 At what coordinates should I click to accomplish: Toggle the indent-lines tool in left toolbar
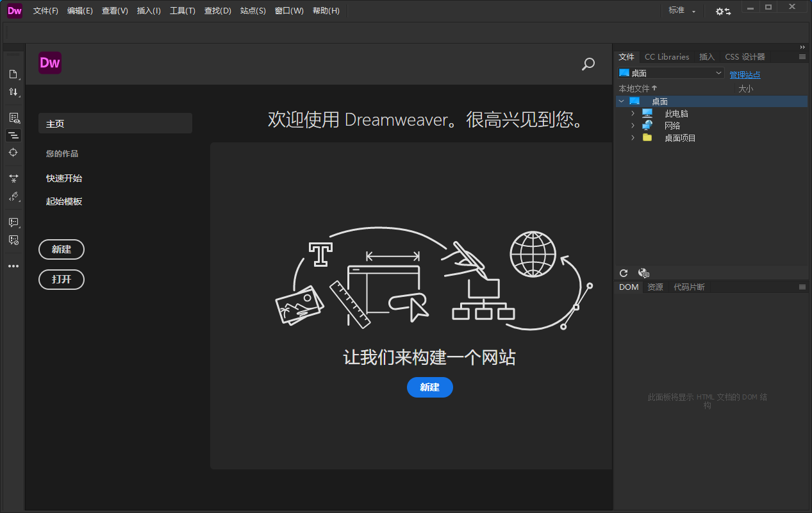tap(13, 135)
